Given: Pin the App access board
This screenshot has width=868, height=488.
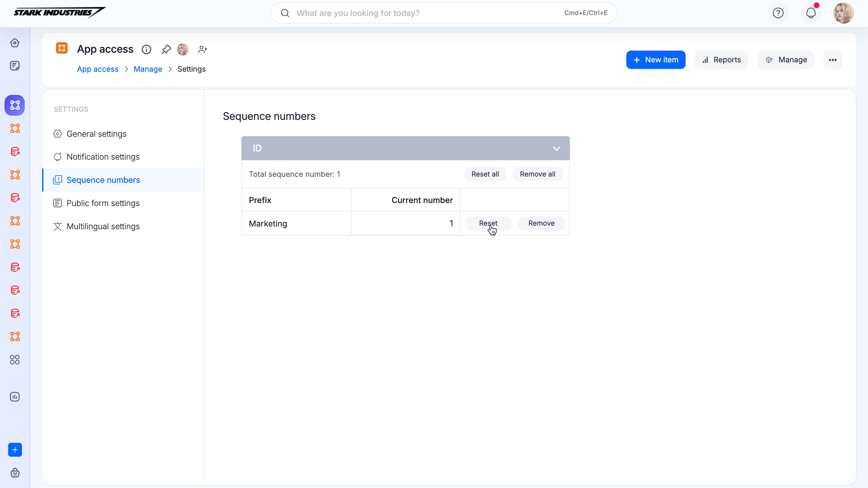Looking at the screenshot, I should tap(166, 49).
